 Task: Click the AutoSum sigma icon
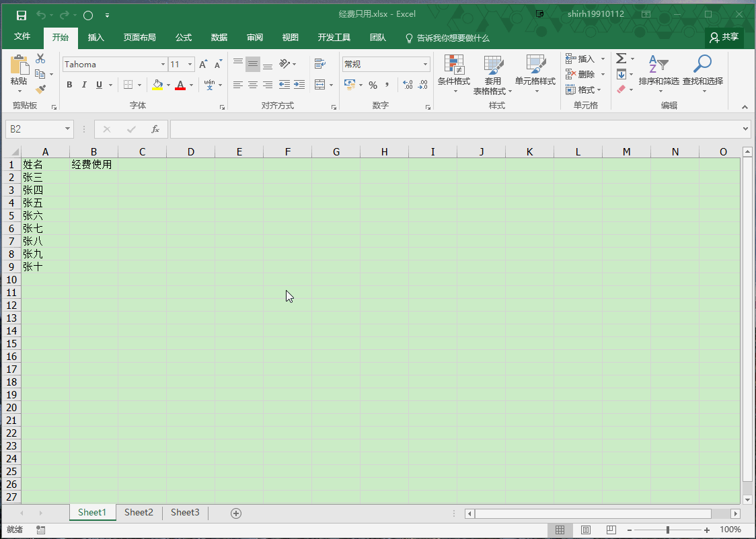[621, 59]
